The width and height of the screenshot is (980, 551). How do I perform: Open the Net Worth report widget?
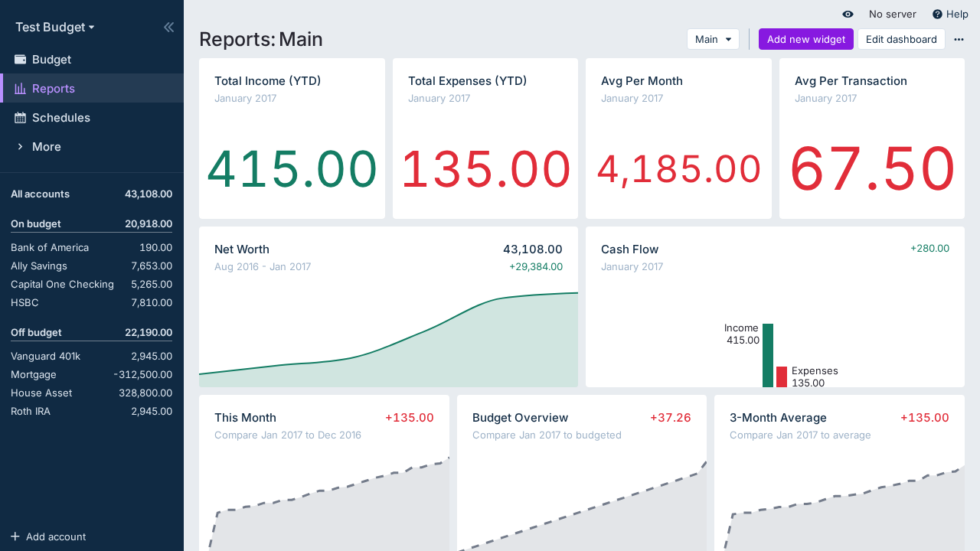tap(241, 249)
